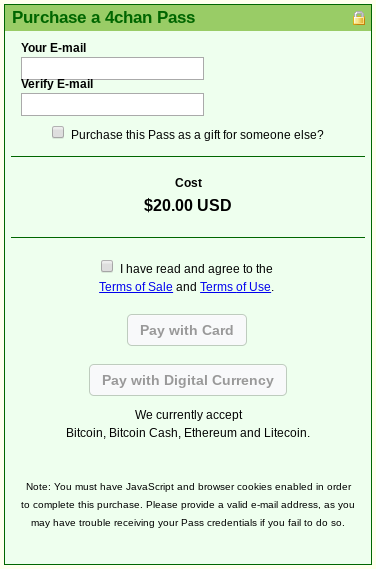This screenshot has width=376, height=569.
Task: Click the Bitcoin, Ethereum and Litecoin list text
Action: click(188, 433)
